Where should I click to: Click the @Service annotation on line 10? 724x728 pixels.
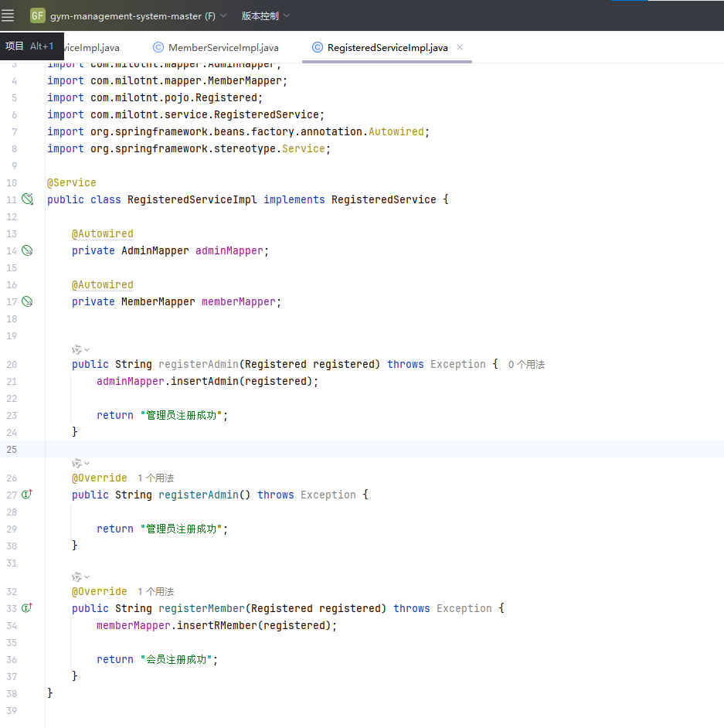[x=71, y=182]
